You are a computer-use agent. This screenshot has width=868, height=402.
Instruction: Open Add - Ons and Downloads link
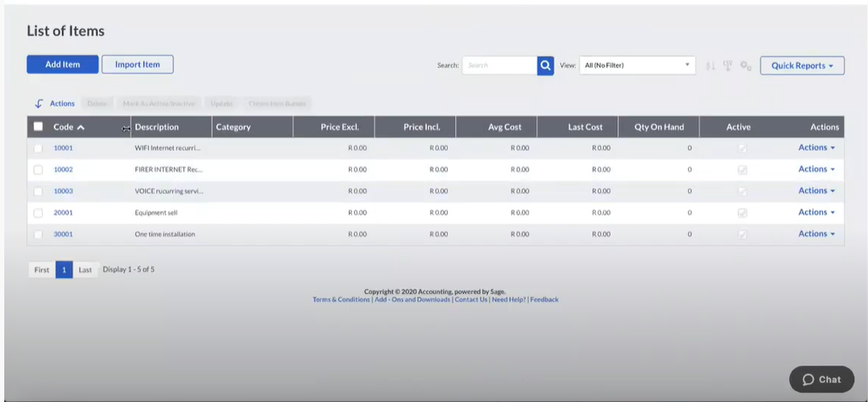pyautogui.click(x=413, y=300)
